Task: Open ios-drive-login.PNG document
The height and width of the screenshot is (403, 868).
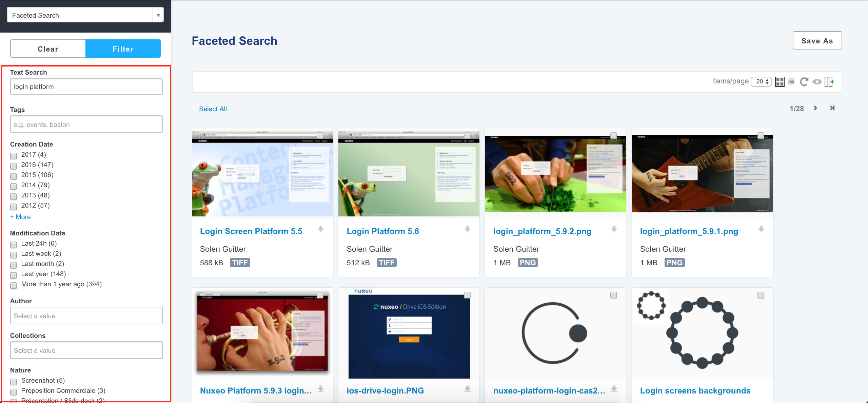Action: coord(385,391)
